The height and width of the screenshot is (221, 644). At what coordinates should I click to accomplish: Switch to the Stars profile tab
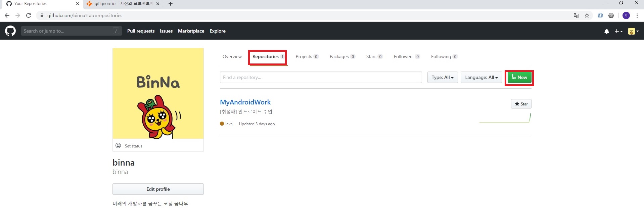(374, 56)
